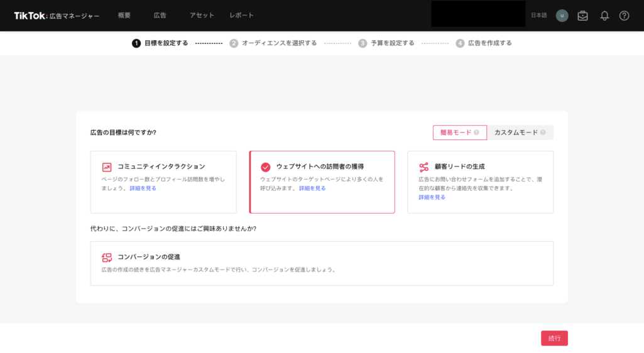Screen dimensions: 644x353
Task: Click the コミュニティインタラクション chart icon
Action: 107,167
